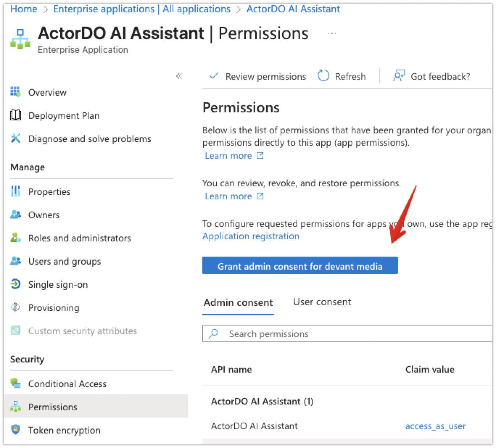This screenshot has height=448, width=496.
Task: Click Diagnose and solve problems wrench icon
Action: pyautogui.click(x=16, y=138)
